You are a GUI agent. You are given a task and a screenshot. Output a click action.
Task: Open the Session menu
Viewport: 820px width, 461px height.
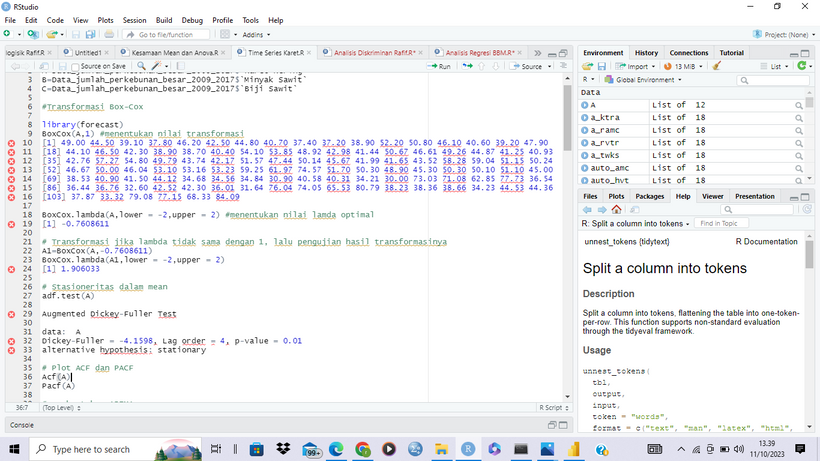(x=134, y=20)
